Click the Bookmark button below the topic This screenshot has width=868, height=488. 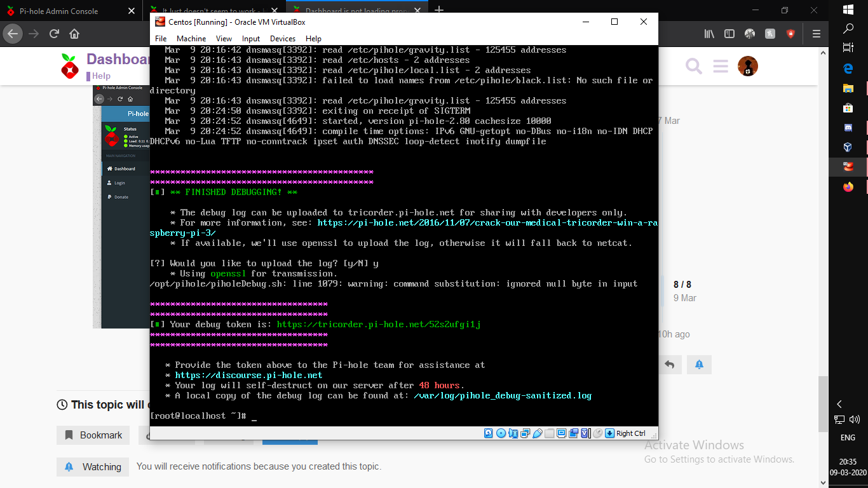[93, 435]
